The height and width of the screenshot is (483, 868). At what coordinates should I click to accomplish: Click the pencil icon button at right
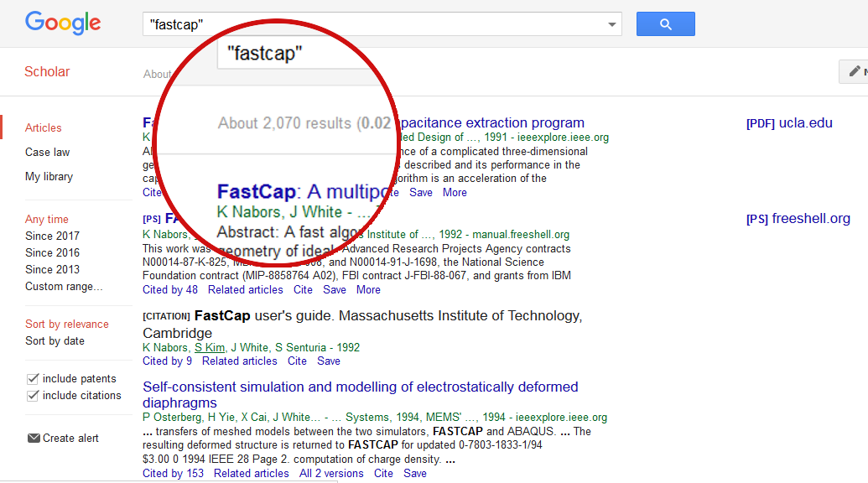[x=855, y=72]
